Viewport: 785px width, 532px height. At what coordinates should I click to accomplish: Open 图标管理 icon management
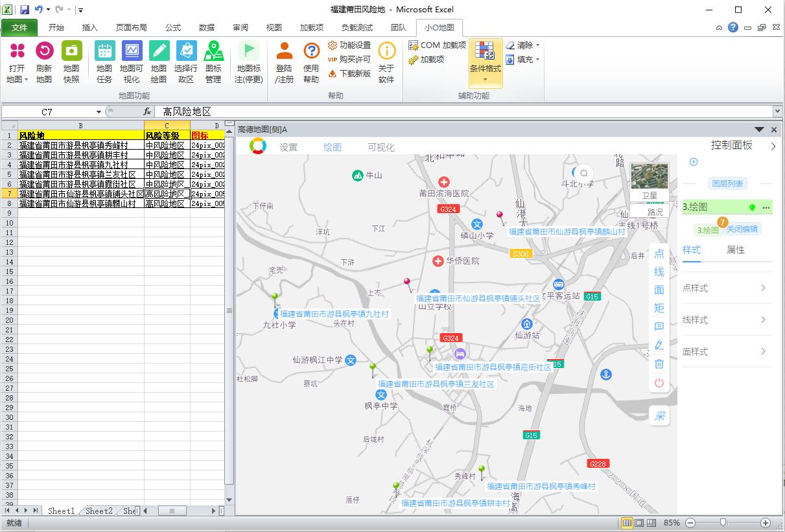[x=214, y=62]
